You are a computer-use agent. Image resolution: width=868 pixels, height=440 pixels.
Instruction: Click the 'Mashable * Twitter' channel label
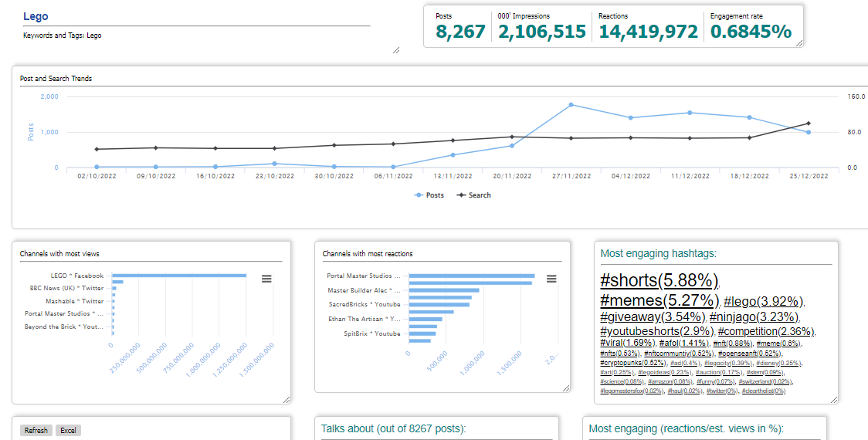[75, 301]
